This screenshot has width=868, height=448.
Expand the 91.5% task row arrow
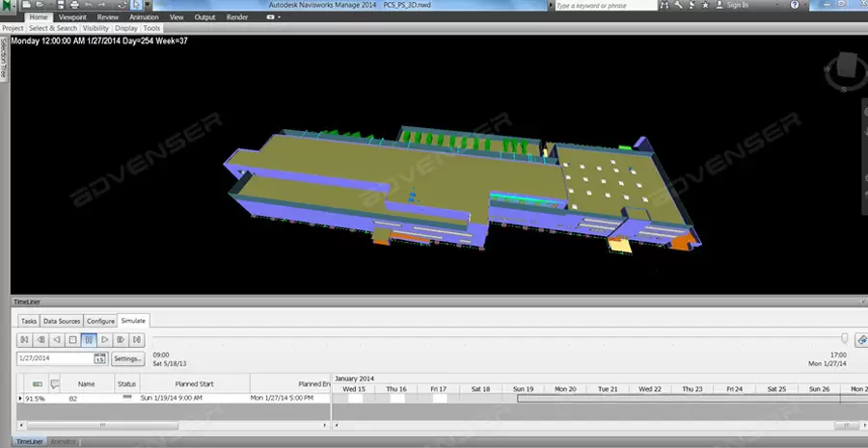21,398
